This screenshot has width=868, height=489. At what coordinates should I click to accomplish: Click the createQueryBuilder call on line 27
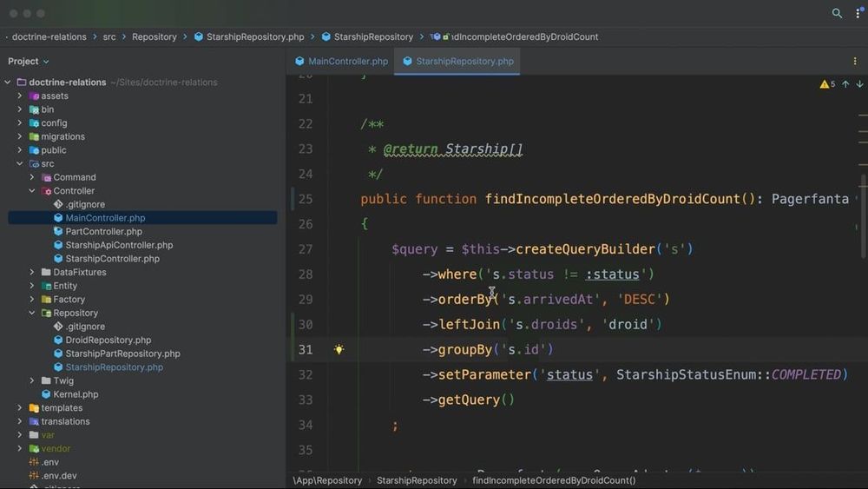585,249
